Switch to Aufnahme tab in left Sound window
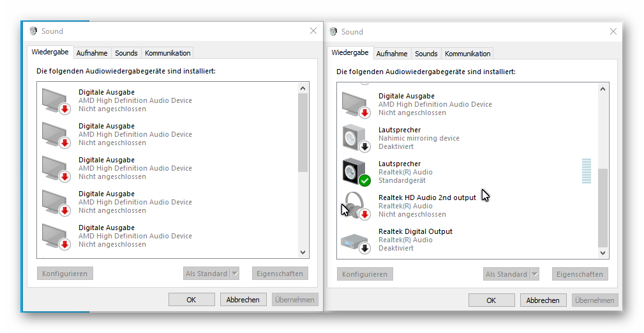 pyautogui.click(x=92, y=53)
